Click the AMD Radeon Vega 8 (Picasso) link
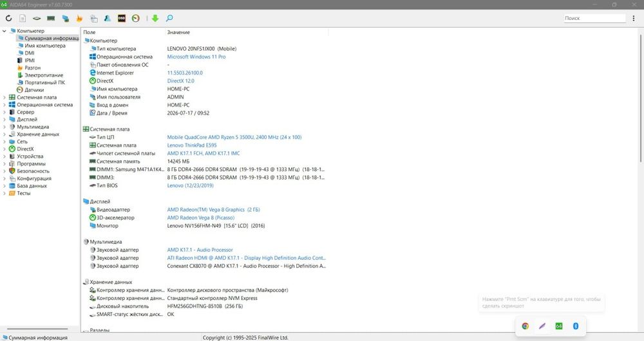This screenshot has height=341, width=644. 200,217
